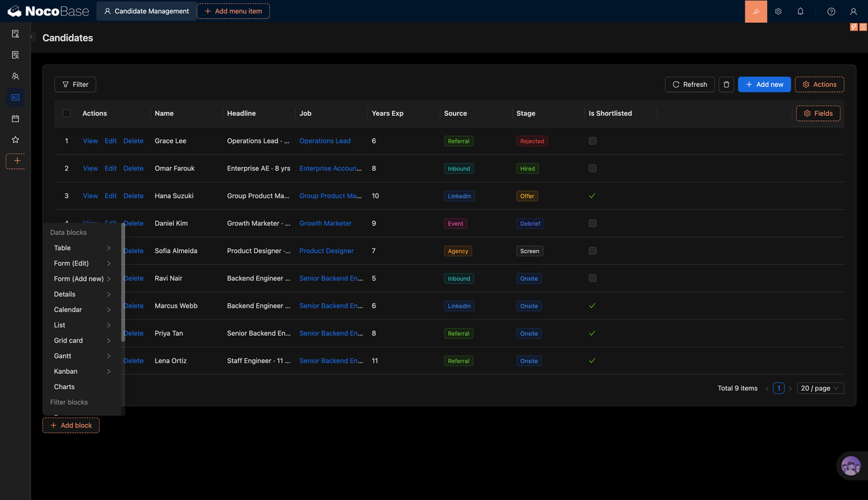
Task: Open the Candidate Management menu tab
Action: click(146, 11)
